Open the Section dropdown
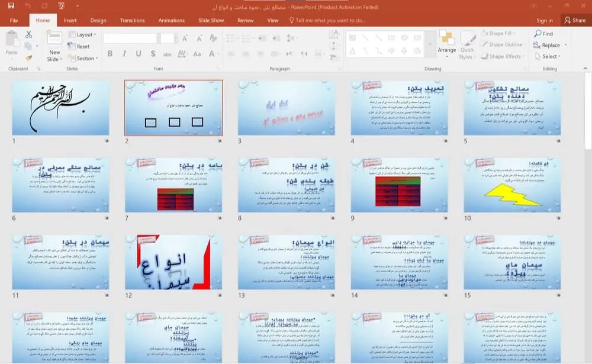Viewport: 592px width, 364px height. (83, 58)
